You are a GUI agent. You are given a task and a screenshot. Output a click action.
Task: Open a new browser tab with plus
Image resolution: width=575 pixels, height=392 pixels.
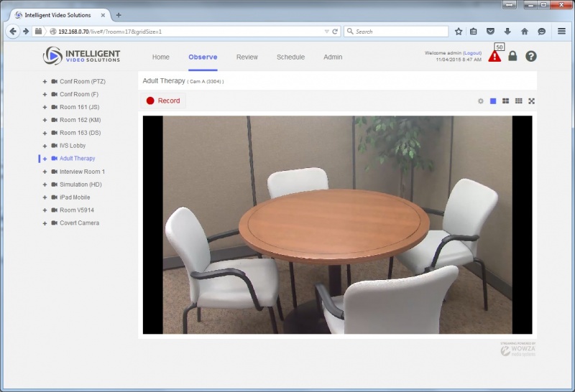click(x=119, y=15)
